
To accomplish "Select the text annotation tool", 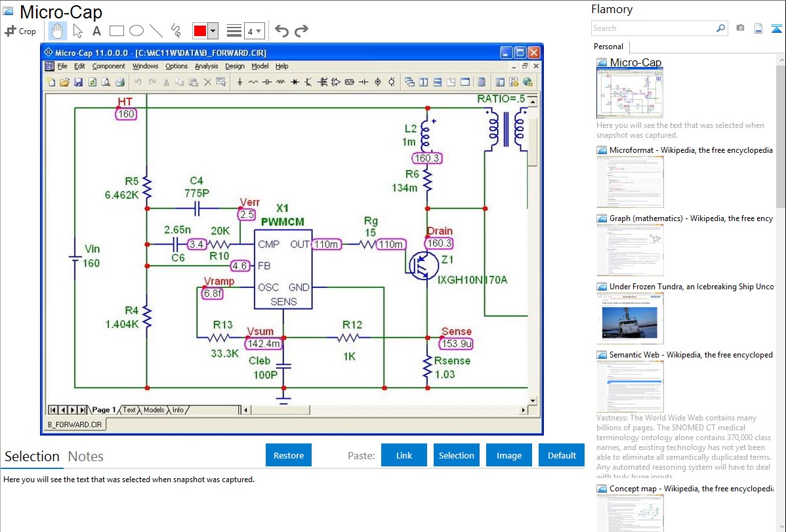I will (x=96, y=31).
